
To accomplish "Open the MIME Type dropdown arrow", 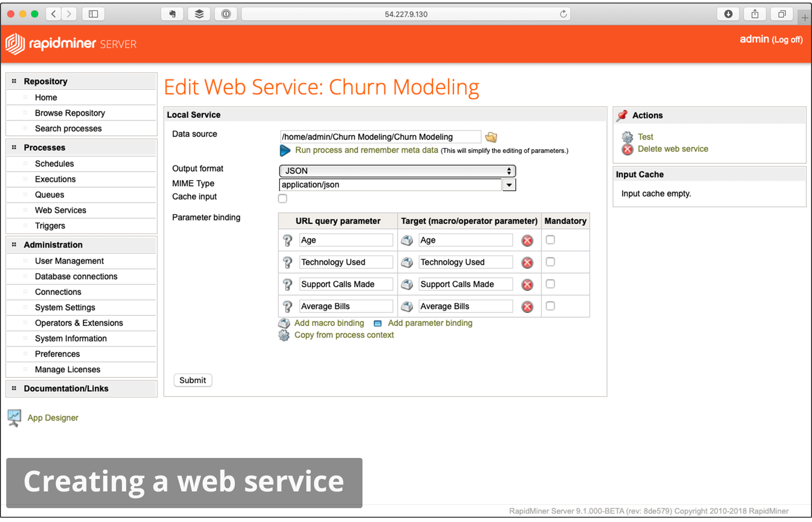I will tap(509, 185).
